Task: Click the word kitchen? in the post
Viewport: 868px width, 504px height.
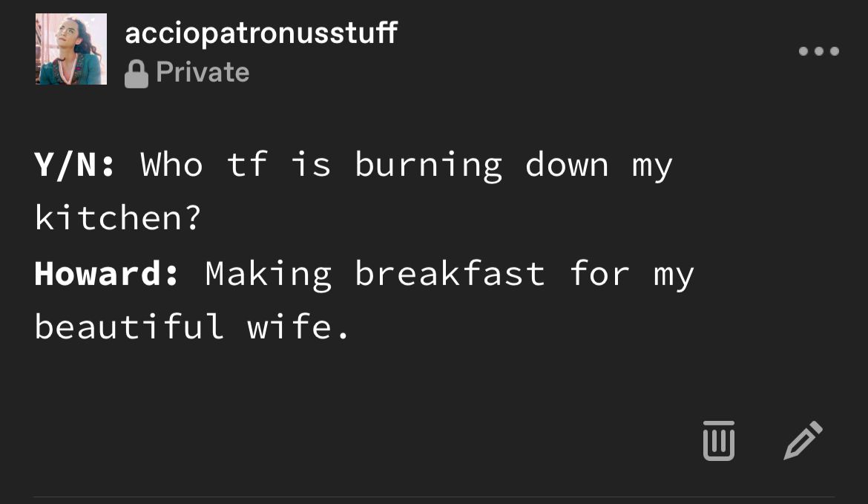Action: 117,217
